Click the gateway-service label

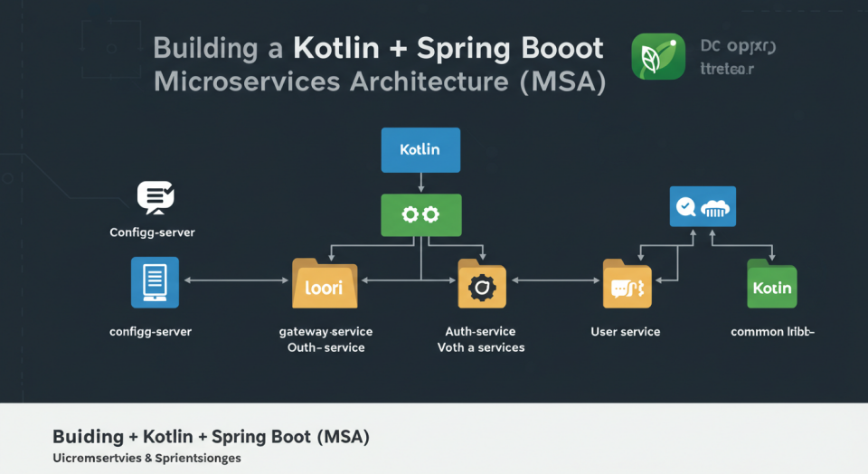tap(326, 332)
